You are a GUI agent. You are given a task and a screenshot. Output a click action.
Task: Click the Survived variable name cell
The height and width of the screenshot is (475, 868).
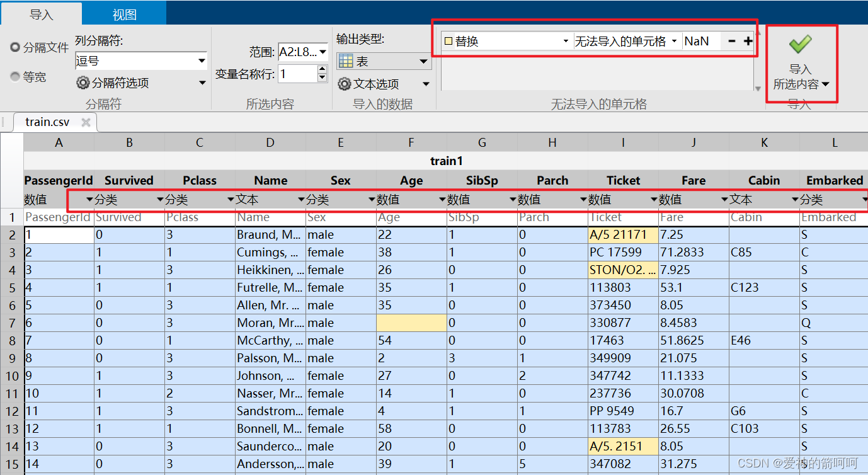coord(129,180)
